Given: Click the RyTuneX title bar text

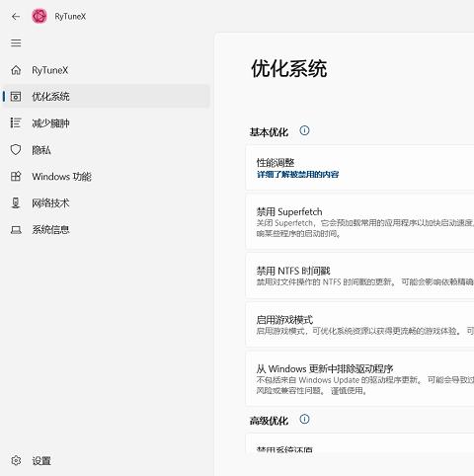Looking at the screenshot, I should point(70,17).
